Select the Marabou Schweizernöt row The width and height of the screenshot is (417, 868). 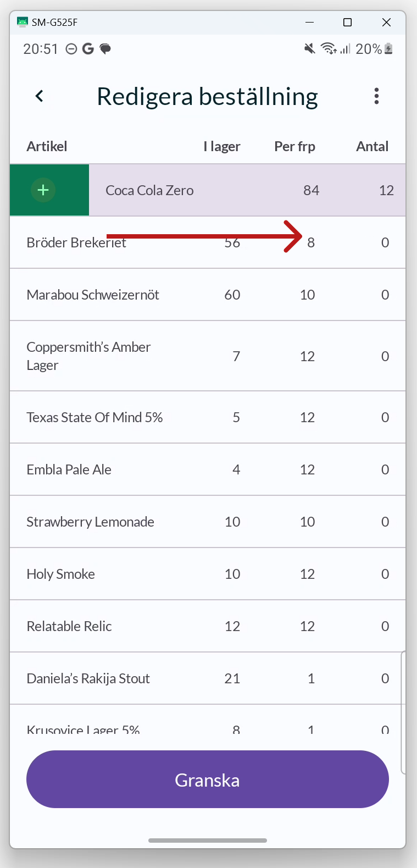click(208, 295)
